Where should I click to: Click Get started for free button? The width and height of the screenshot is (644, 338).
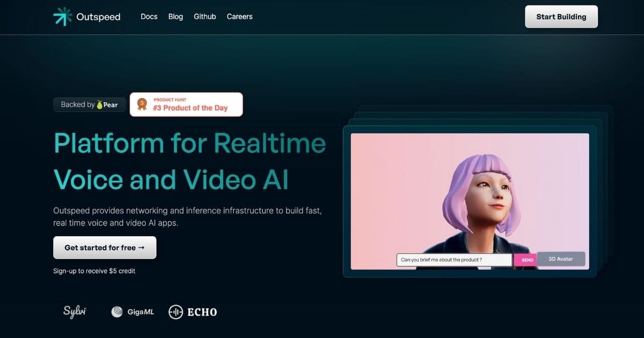pos(105,248)
